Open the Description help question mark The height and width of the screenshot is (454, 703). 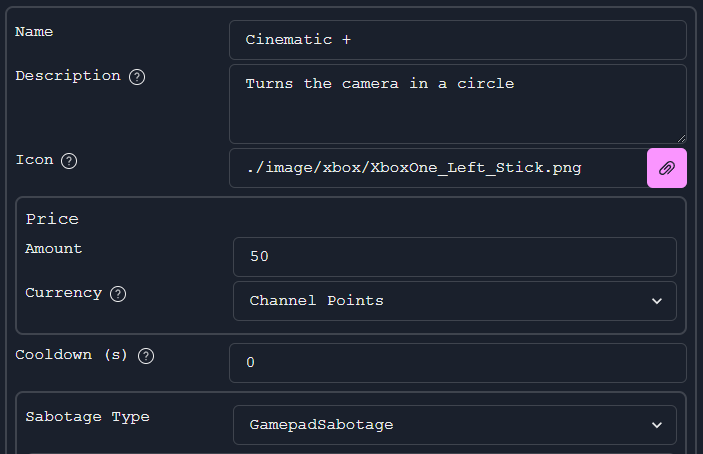(x=137, y=77)
